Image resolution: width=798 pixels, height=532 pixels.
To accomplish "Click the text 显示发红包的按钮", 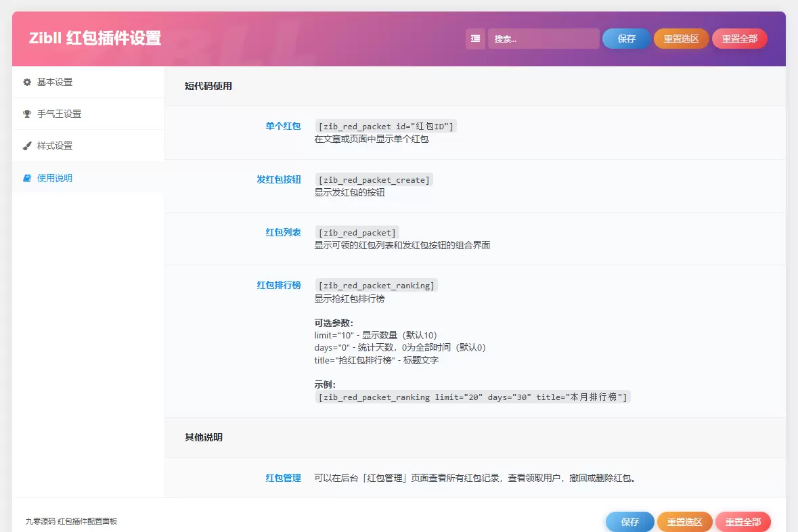I will point(350,192).
